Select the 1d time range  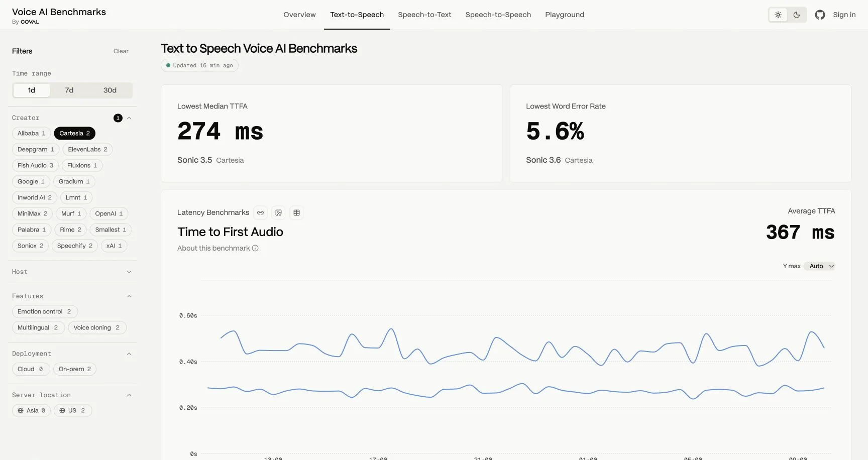tap(32, 90)
